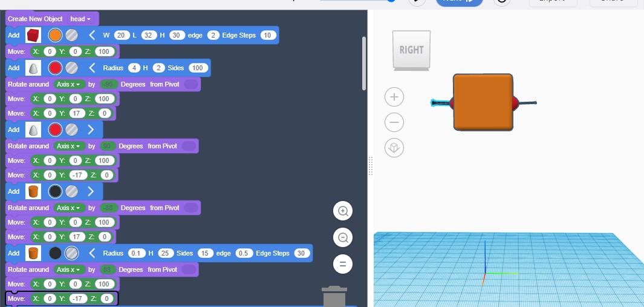Image resolution: width=644 pixels, height=307 pixels.
Task: Click the H value 25 field
Action: click(x=164, y=254)
